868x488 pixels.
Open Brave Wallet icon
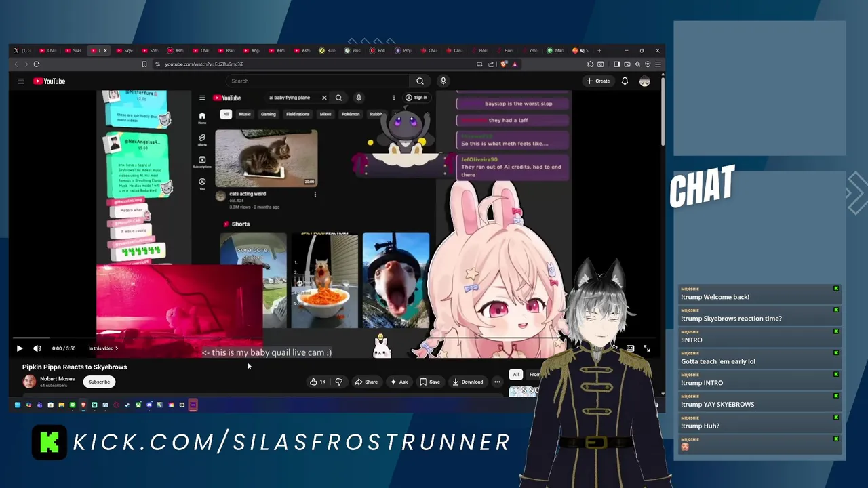[x=627, y=64]
